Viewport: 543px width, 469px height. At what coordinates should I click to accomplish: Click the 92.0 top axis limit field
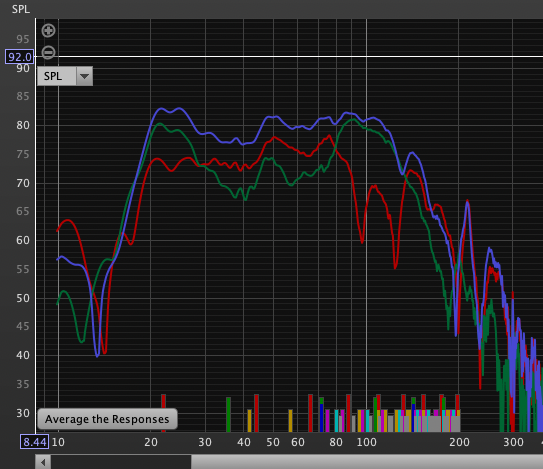(x=20, y=57)
